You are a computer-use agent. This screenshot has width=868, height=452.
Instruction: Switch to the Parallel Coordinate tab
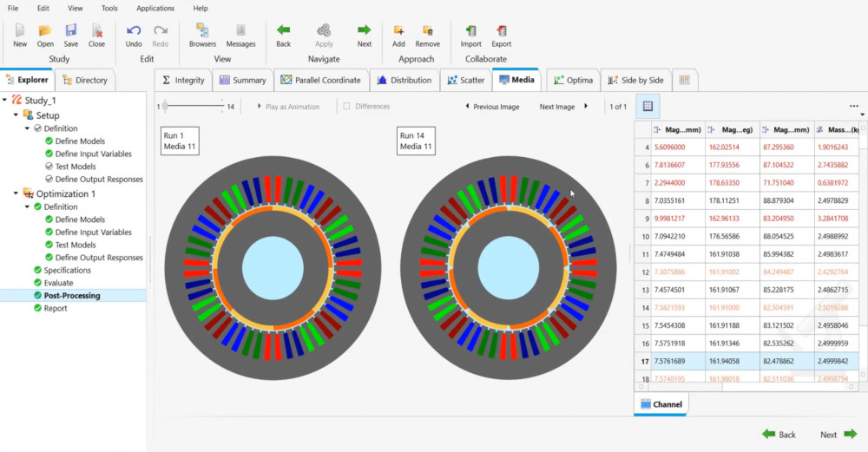tap(320, 80)
